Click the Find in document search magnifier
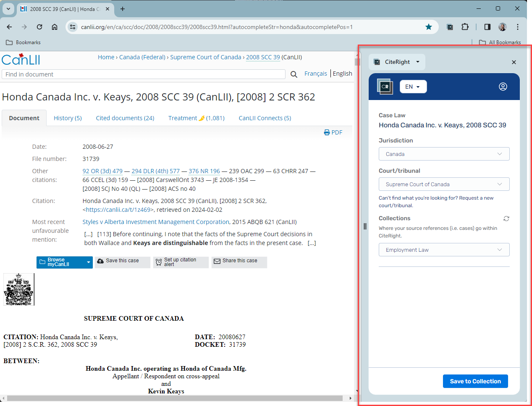Screen dimensions: 532x406 (x=294, y=74)
